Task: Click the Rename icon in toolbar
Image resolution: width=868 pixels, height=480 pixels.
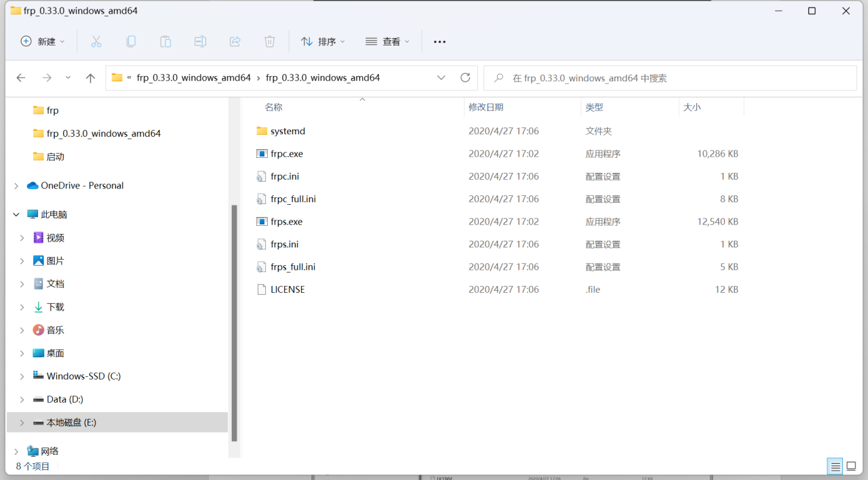Action: click(x=200, y=41)
